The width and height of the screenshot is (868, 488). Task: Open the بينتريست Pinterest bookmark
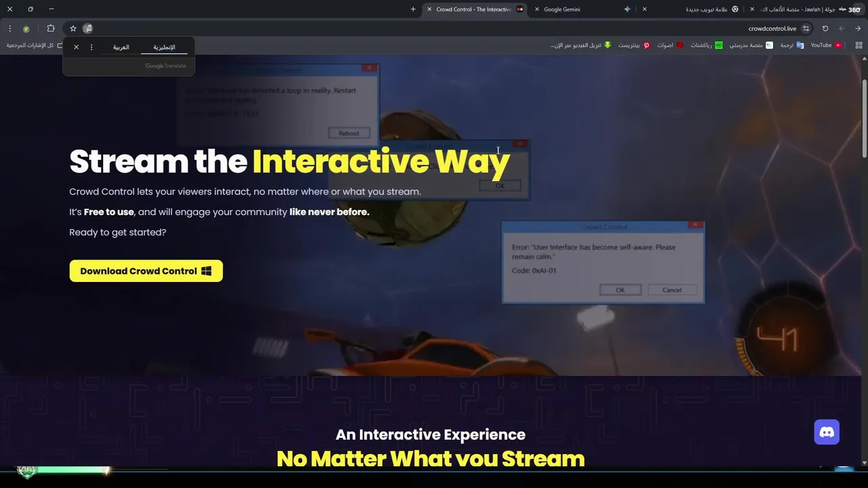633,45
